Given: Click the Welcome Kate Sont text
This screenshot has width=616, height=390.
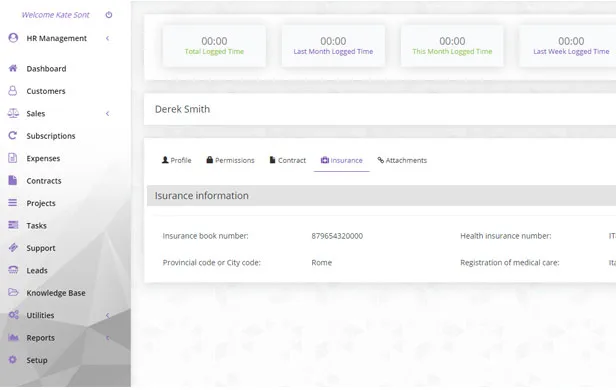Looking at the screenshot, I should click(x=55, y=15).
